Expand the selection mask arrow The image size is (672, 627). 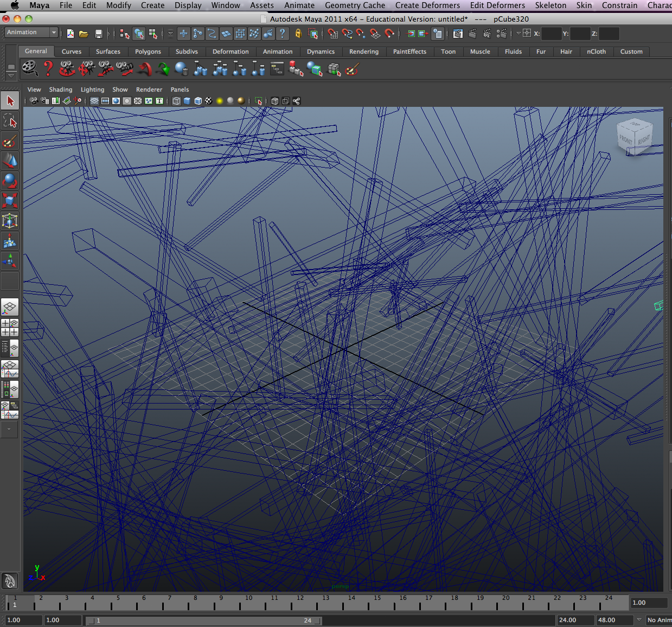170,34
